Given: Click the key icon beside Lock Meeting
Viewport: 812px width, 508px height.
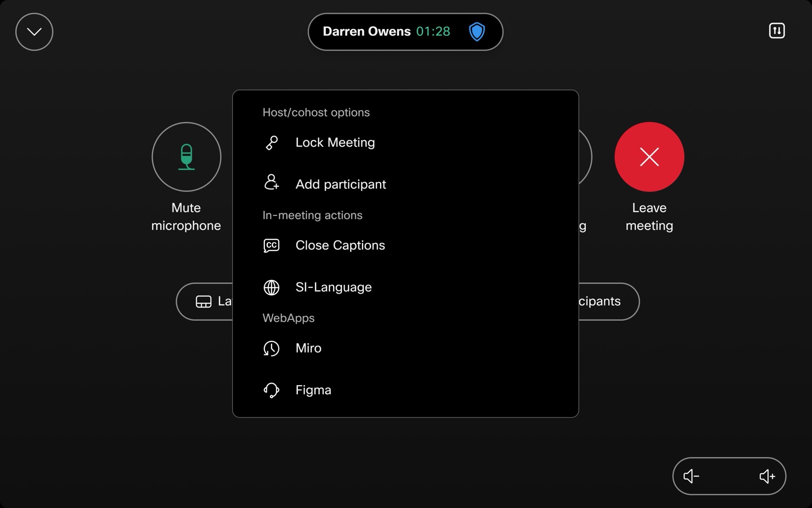Looking at the screenshot, I should click(x=272, y=143).
